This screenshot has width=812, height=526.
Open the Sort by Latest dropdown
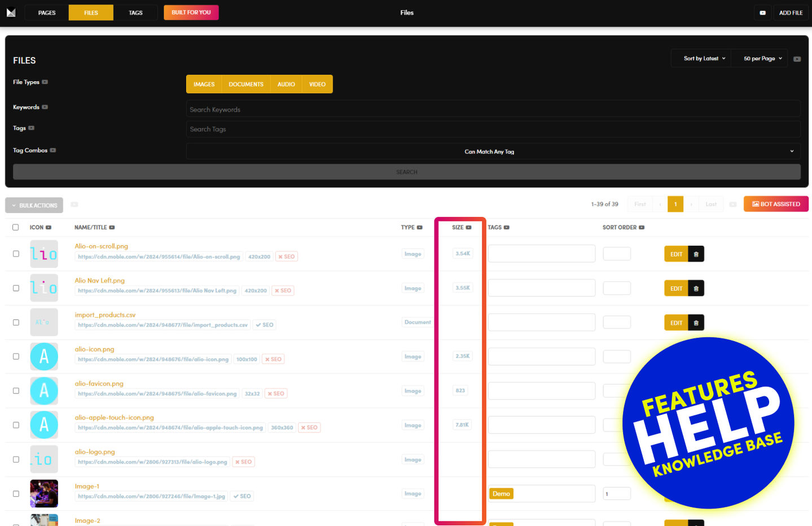pyautogui.click(x=704, y=59)
